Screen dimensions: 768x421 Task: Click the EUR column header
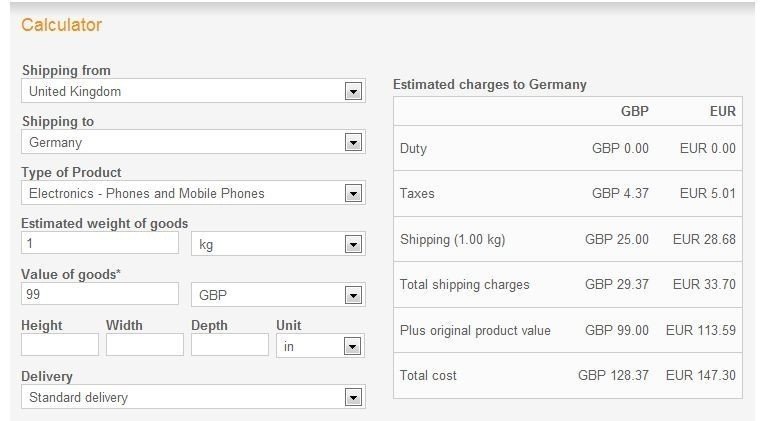coord(723,111)
